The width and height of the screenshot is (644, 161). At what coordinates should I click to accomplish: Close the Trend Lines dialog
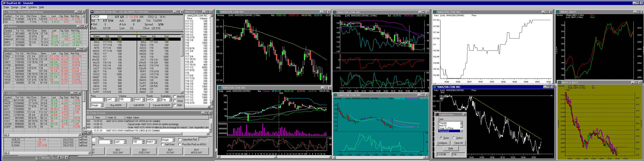pos(464,114)
